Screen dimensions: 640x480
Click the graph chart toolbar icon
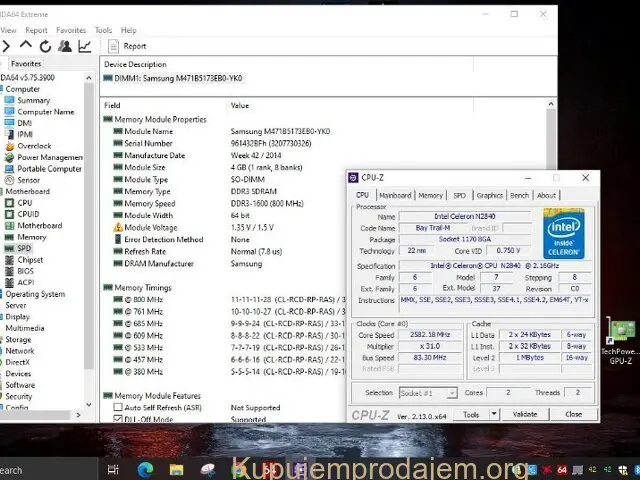pos(85,46)
